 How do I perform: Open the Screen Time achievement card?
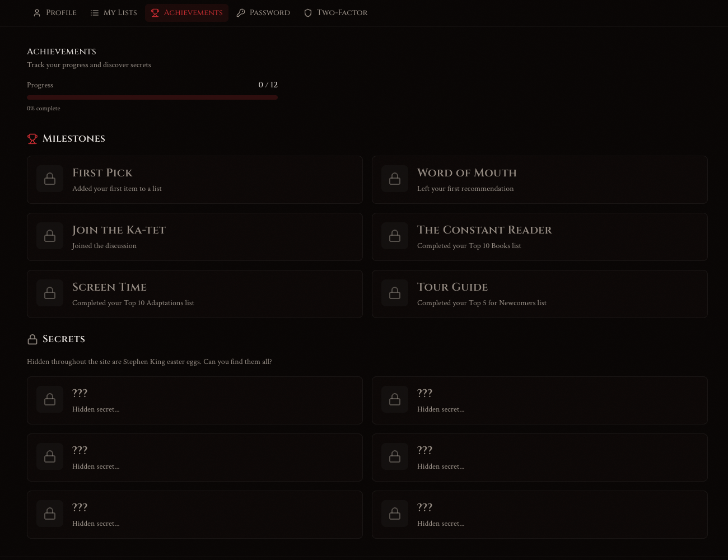point(195,293)
